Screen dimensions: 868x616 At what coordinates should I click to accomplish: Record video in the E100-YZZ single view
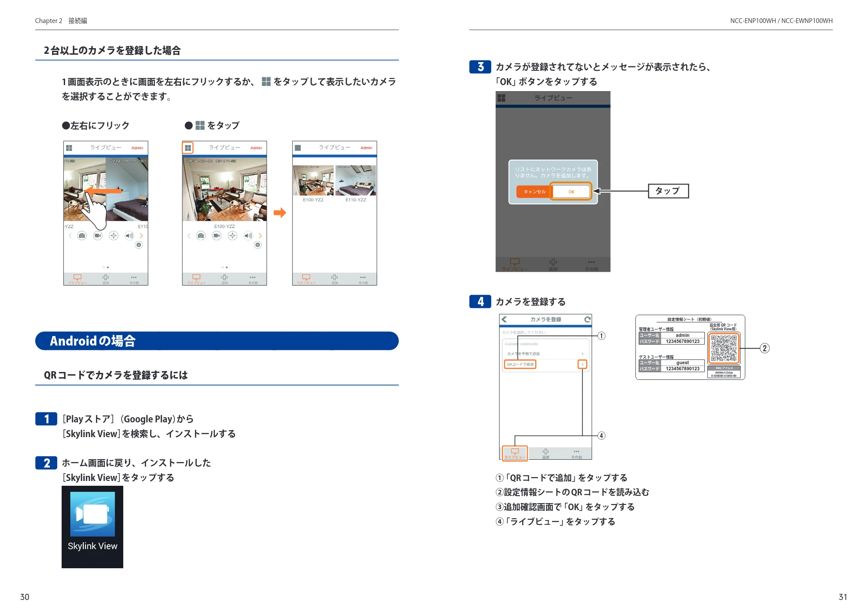click(x=217, y=236)
